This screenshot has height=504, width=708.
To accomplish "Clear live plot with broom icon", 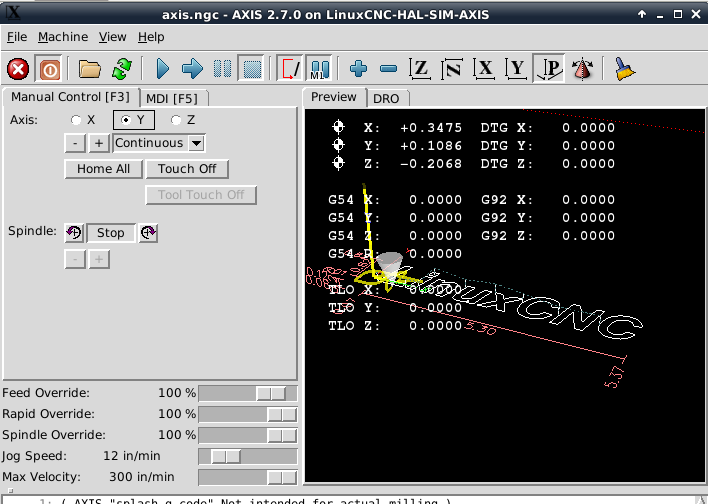I will [625, 69].
